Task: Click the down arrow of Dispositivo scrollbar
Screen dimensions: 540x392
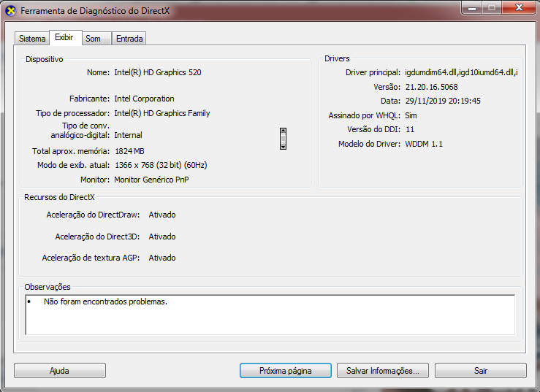Action: pyautogui.click(x=283, y=147)
